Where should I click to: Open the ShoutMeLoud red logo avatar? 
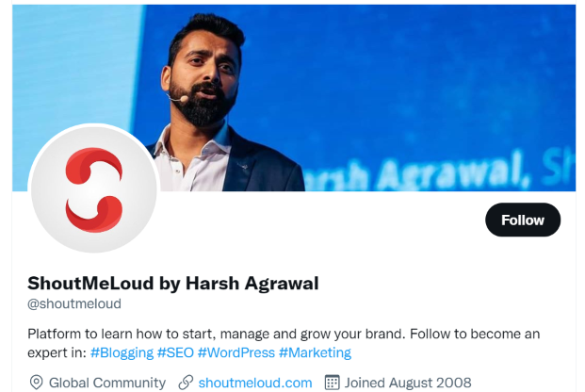coord(94,188)
